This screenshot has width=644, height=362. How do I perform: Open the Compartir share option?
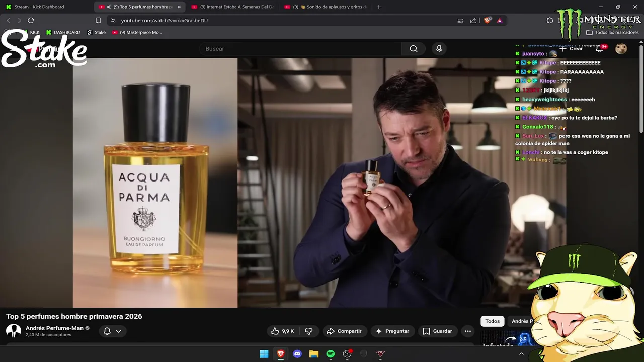click(344, 331)
